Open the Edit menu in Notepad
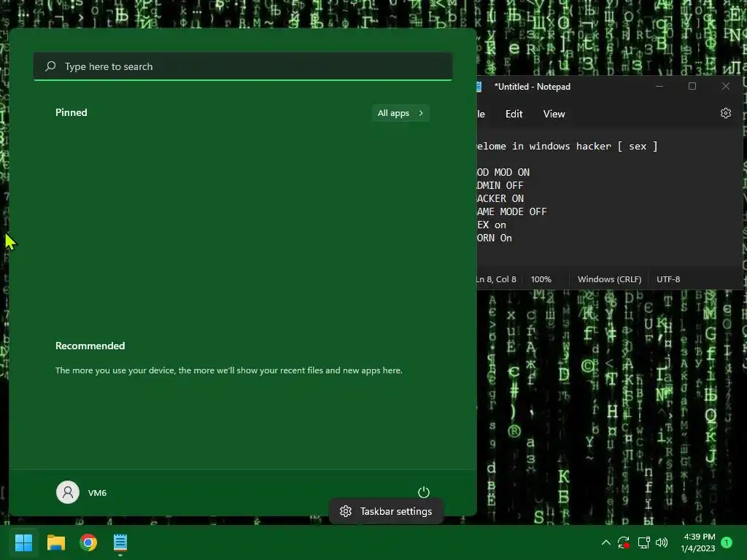Viewport: 747px width, 560px height. click(514, 114)
